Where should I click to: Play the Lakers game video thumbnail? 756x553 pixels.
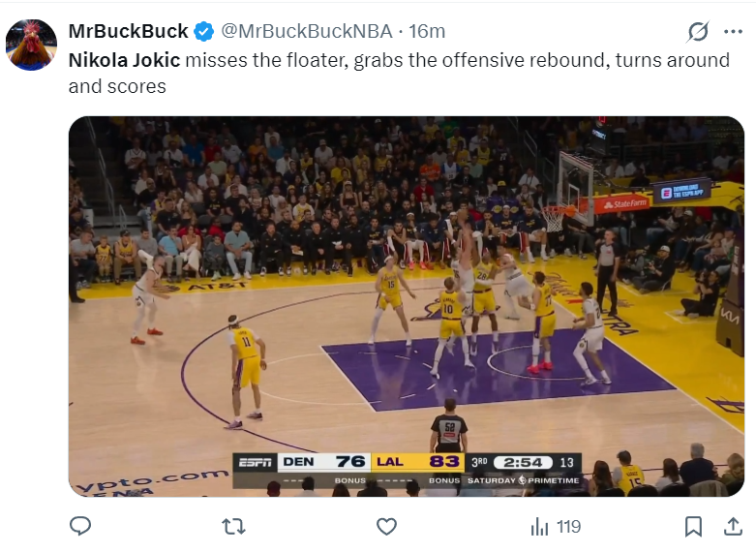pyautogui.click(x=407, y=291)
